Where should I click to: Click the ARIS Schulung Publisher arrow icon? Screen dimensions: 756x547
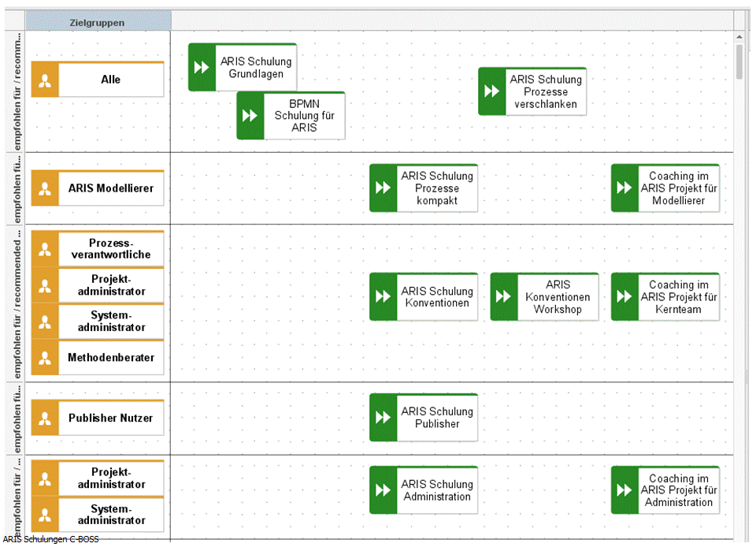(x=384, y=417)
